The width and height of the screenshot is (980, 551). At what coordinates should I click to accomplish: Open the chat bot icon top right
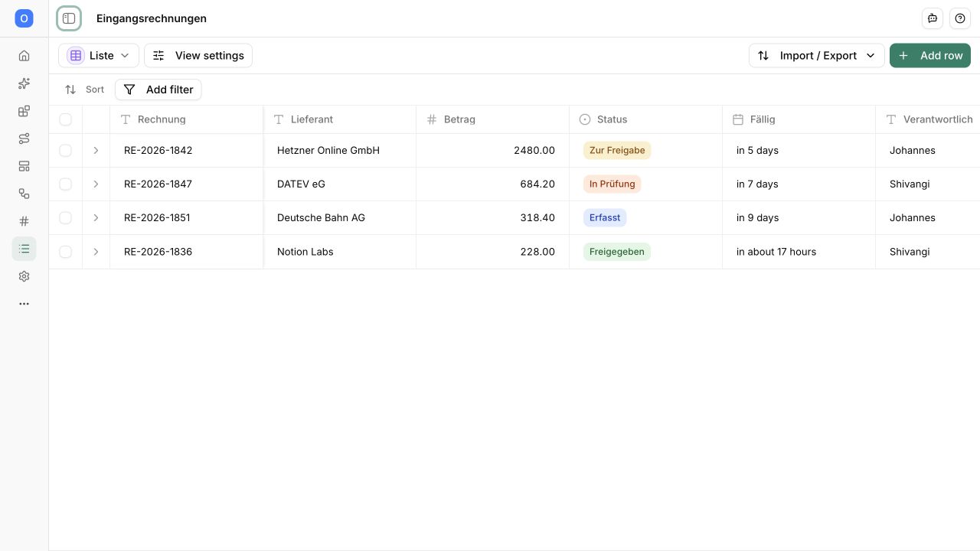[933, 18]
